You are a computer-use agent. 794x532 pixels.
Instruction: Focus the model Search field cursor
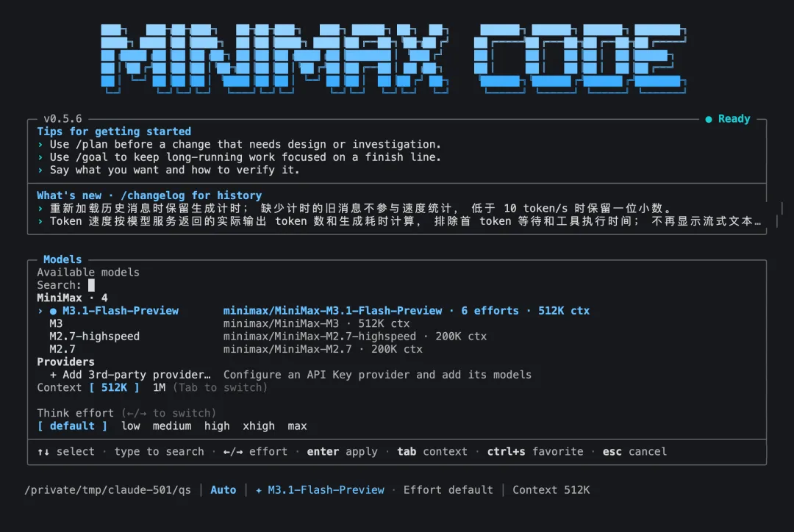tap(91, 286)
